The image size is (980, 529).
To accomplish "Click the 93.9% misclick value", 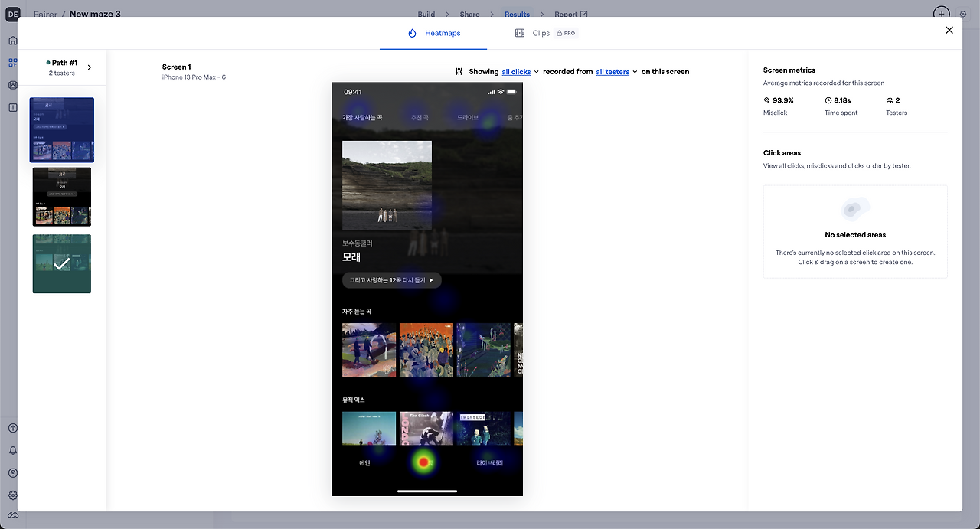I will pos(783,100).
